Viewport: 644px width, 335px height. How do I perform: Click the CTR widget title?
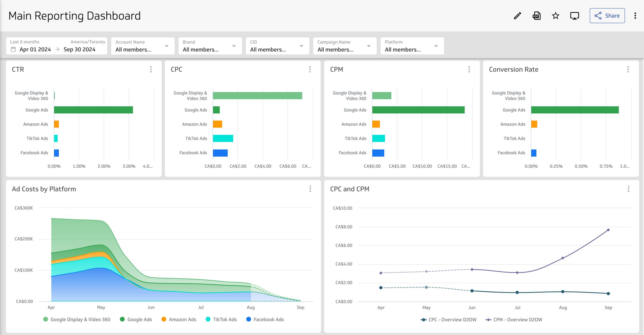pos(18,69)
